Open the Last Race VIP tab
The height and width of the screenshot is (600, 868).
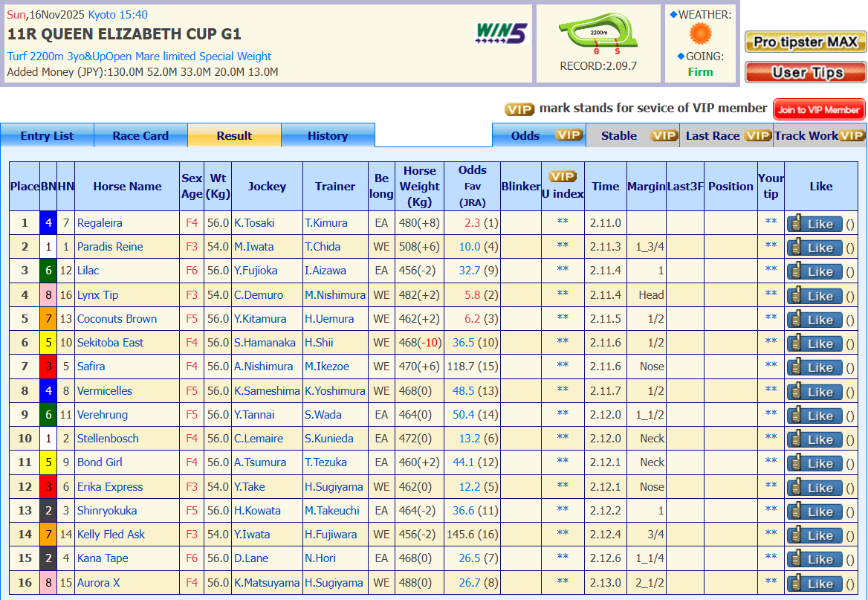pyautogui.click(x=726, y=136)
